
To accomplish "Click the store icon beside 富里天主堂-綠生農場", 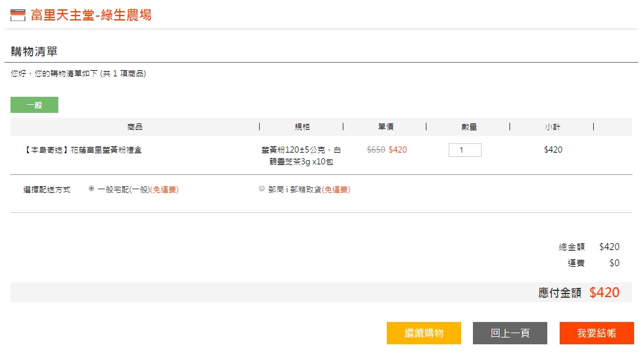I will pos(17,16).
